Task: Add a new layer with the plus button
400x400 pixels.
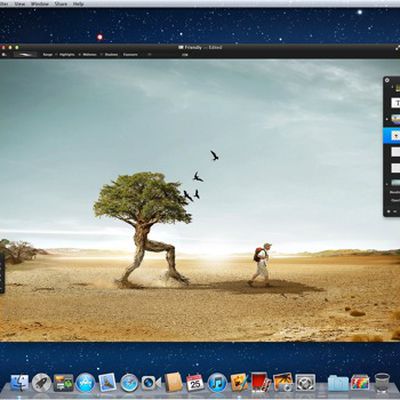Action: click(389, 211)
